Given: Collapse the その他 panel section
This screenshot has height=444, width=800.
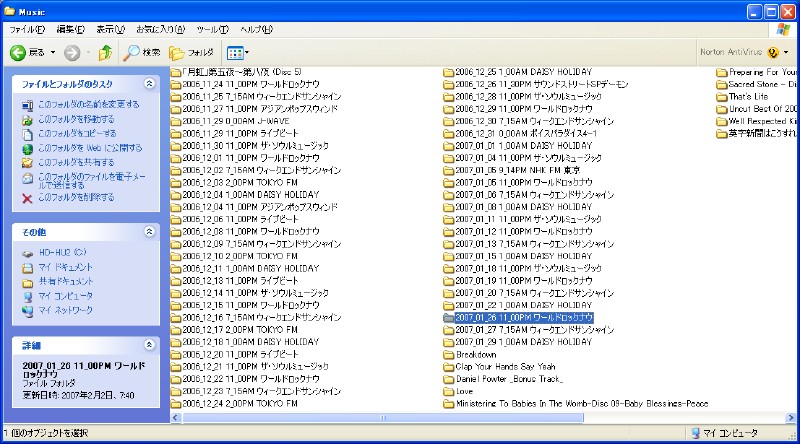Looking at the screenshot, I should (x=149, y=231).
